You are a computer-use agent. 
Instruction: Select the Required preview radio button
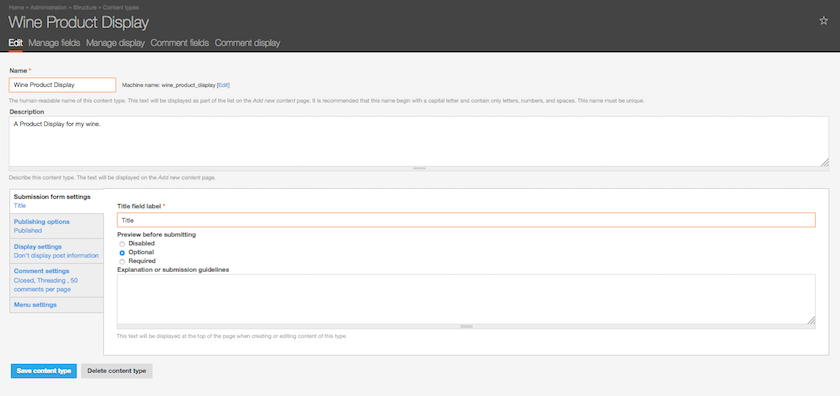[x=122, y=261]
